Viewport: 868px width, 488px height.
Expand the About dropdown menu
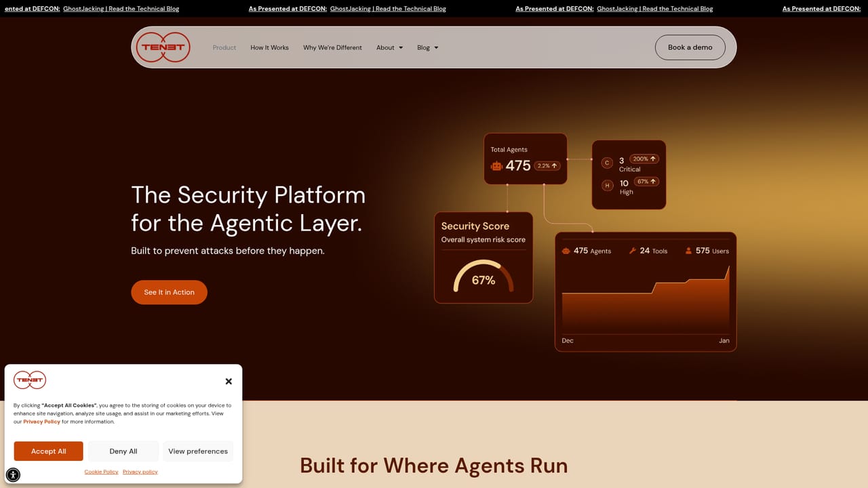[x=390, y=47]
